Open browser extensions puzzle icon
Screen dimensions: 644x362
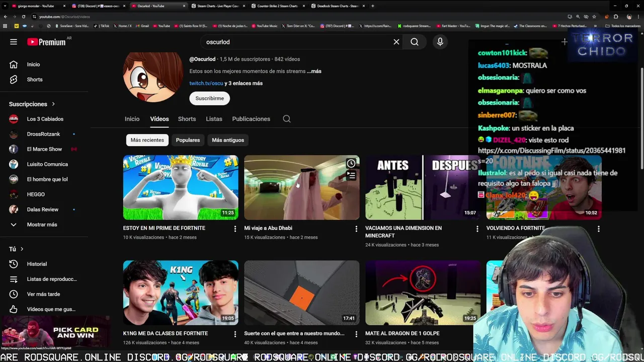point(616,17)
